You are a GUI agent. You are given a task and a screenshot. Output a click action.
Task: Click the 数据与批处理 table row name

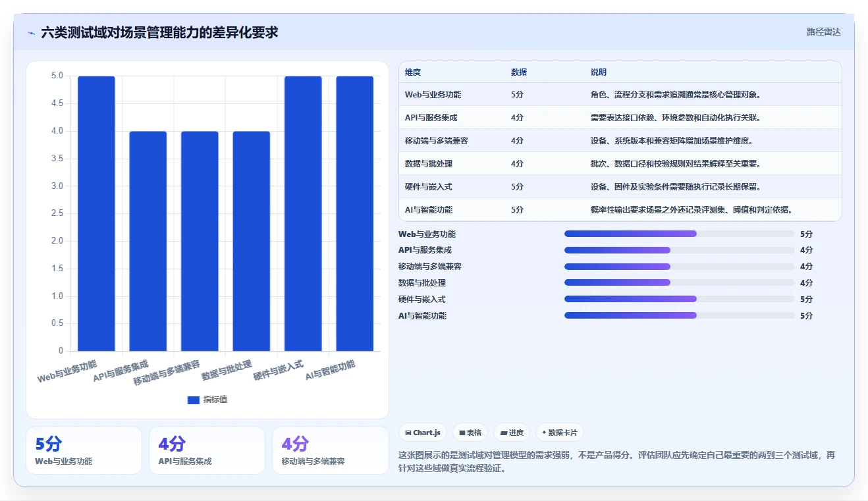(x=429, y=164)
